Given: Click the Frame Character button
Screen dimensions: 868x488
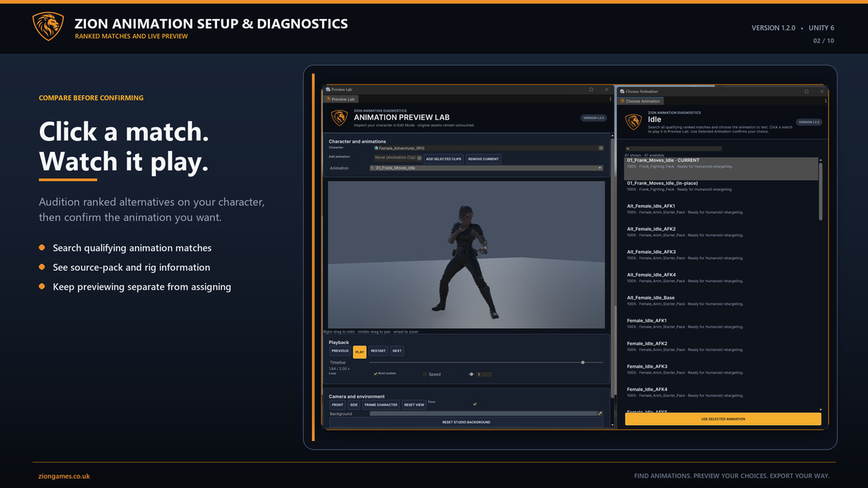Looking at the screenshot, I should point(381,405).
